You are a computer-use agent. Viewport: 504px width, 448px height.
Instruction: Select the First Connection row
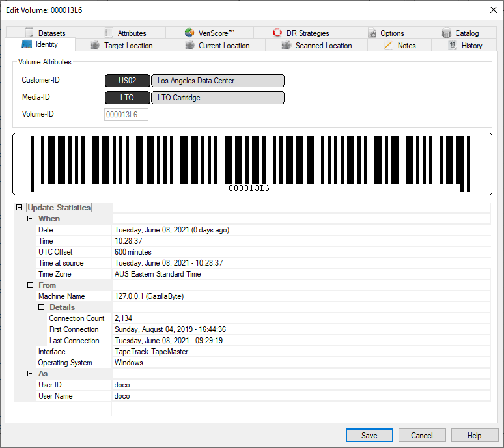click(269, 329)
